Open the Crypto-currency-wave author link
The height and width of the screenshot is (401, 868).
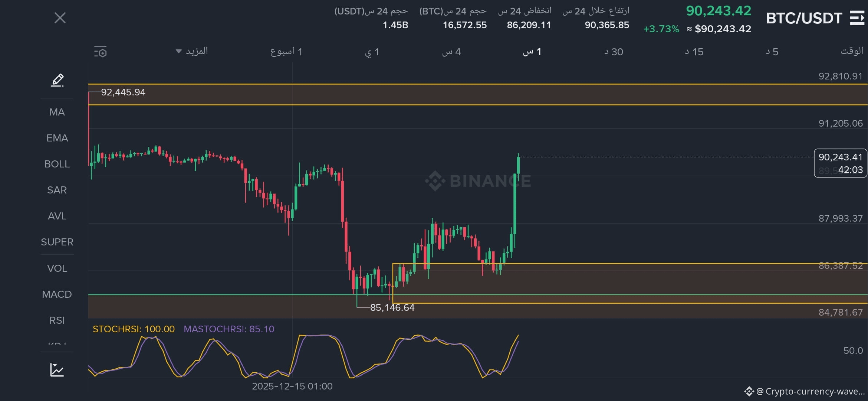810,391
